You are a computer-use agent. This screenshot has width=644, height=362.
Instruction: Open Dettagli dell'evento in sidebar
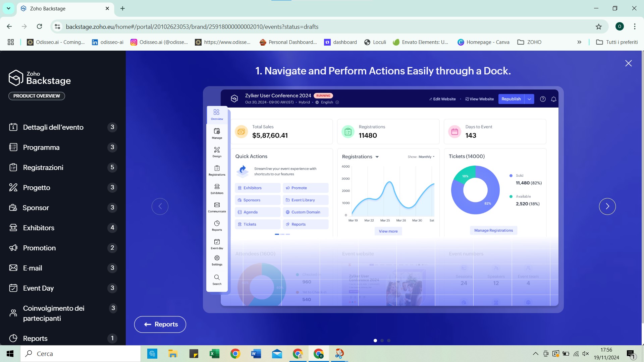coord(63,127)
